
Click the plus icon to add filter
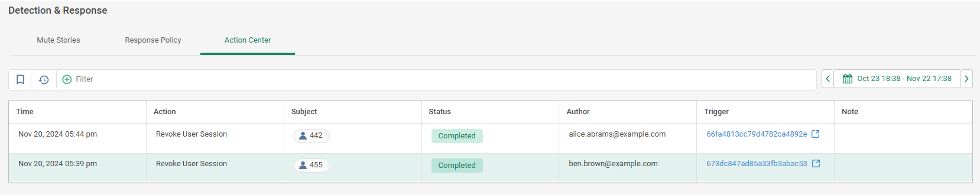[67, 79]
